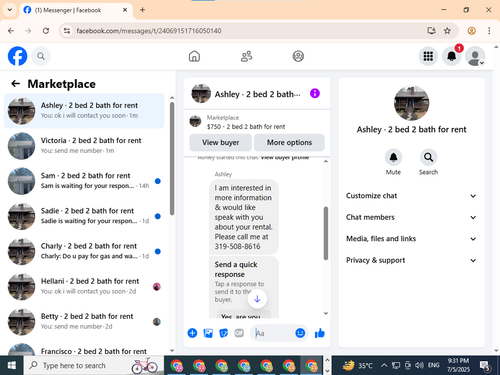This screenshot has height=375, width=500.
Task: Open the View buyer profile link
Action: coord(285,157)
